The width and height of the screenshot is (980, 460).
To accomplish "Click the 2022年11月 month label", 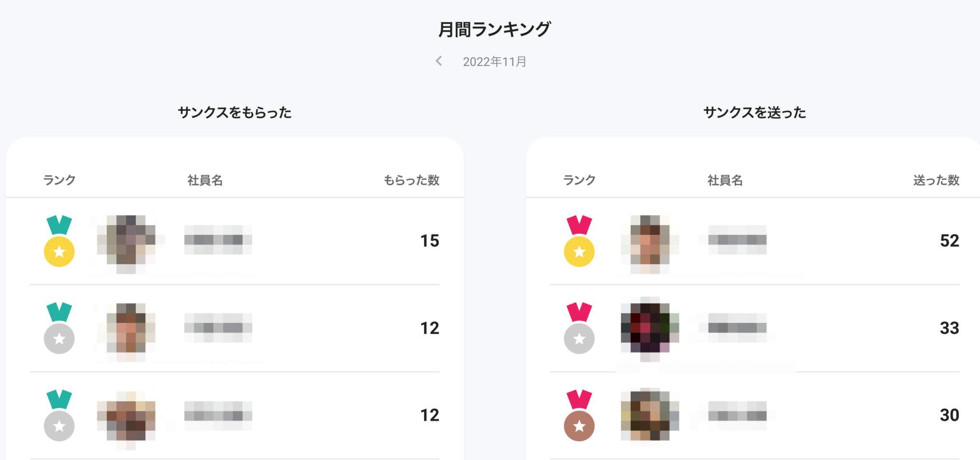I will 494,62.
